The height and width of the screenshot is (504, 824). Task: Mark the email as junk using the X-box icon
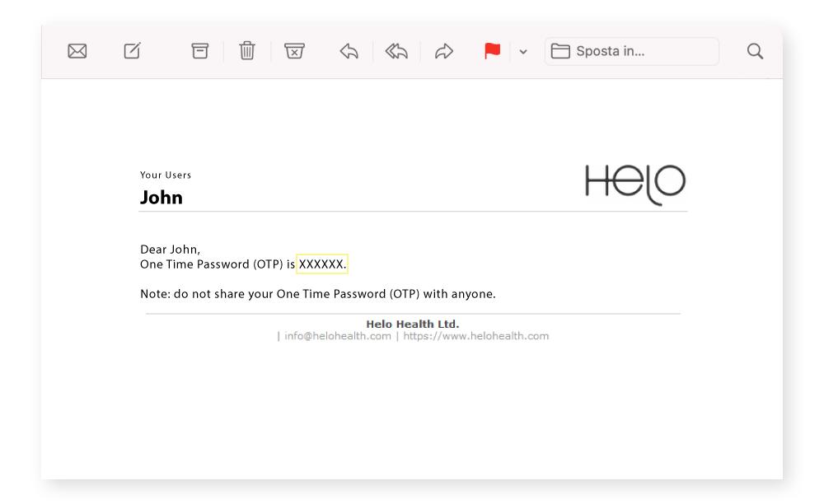[x=293, y=51]
